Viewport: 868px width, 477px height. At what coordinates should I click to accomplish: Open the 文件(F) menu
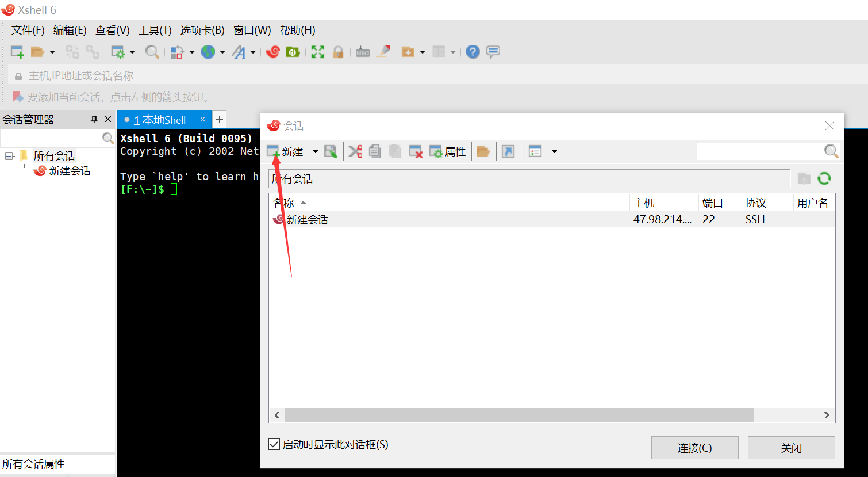(x=28, y=30)
